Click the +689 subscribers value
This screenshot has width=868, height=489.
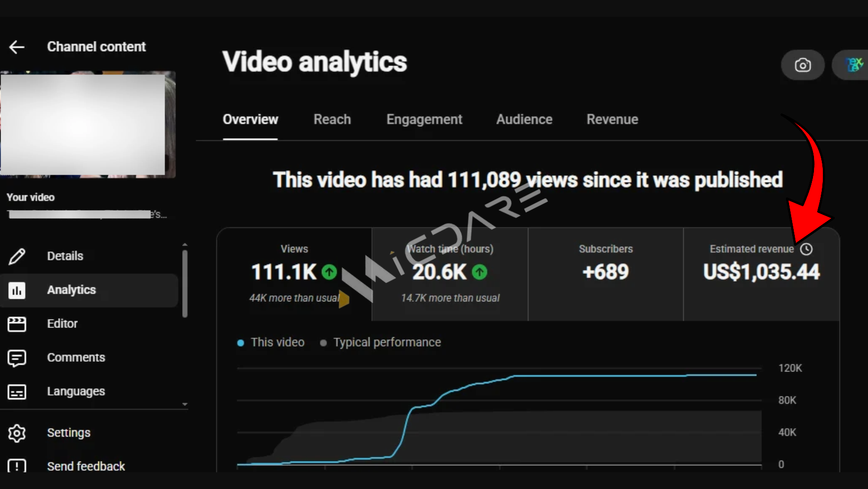click(x=606, y=272)
